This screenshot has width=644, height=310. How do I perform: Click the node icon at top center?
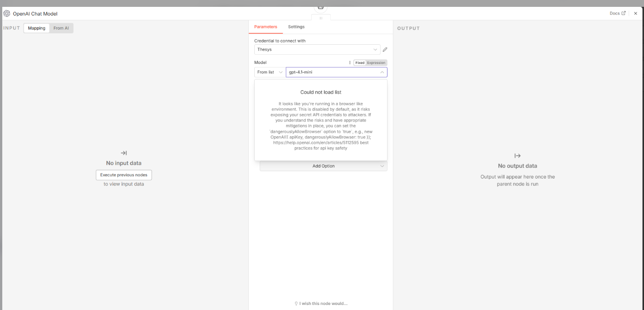(320, 7)
